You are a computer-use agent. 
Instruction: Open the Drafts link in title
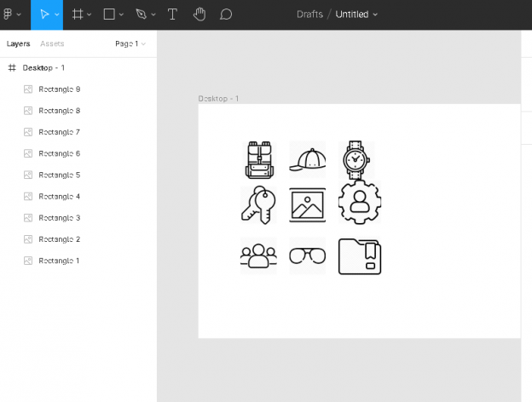[x=310, y=14]
